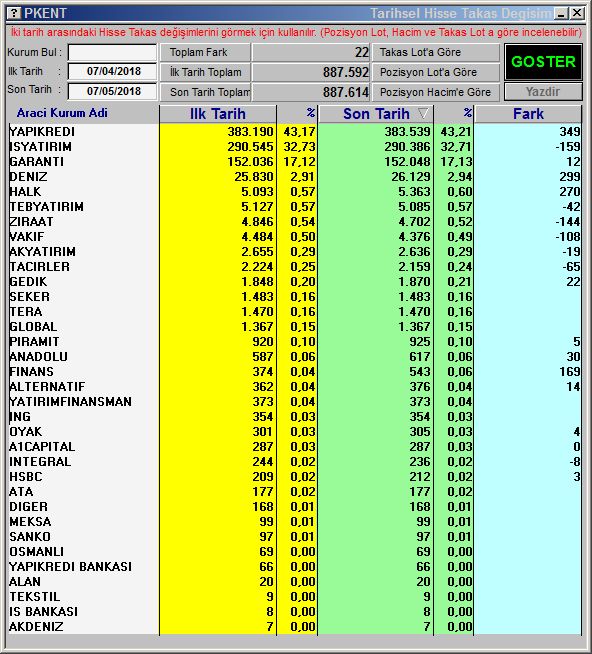Select the ISYATIRIM row
This screenshot has width=592, height=654.
tap(295, 147)
